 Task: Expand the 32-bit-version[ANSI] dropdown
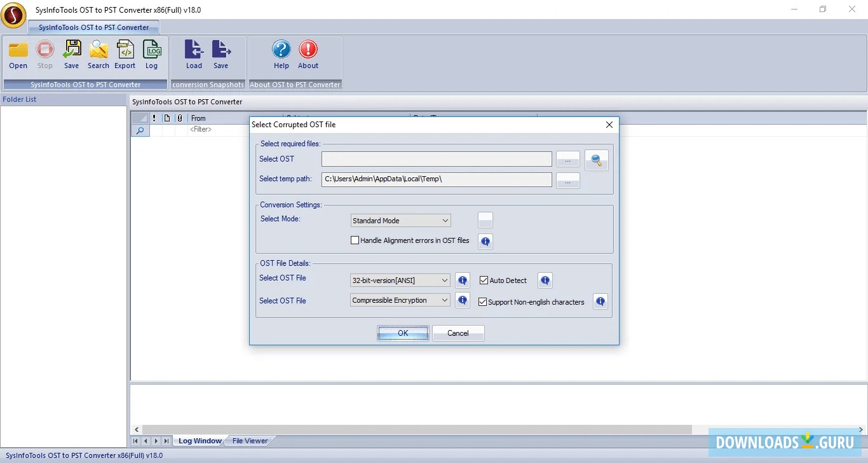click(445, 280)
